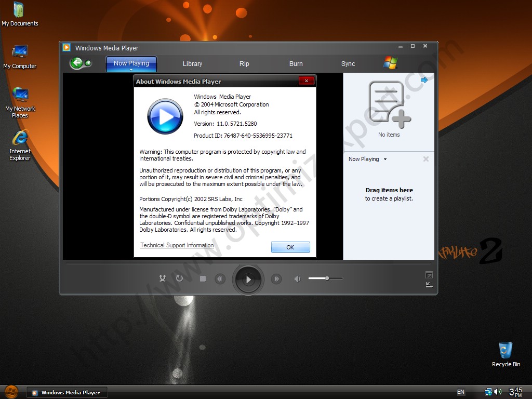The image size is (532, 399).
Task: Toggle shuffle playback
Action: click(163, 278)
